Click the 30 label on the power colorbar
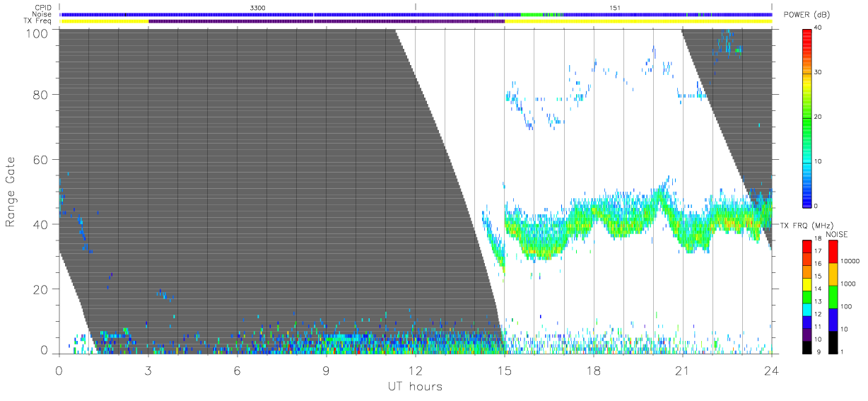Screen dimensions: 868x401 [818, 73]
